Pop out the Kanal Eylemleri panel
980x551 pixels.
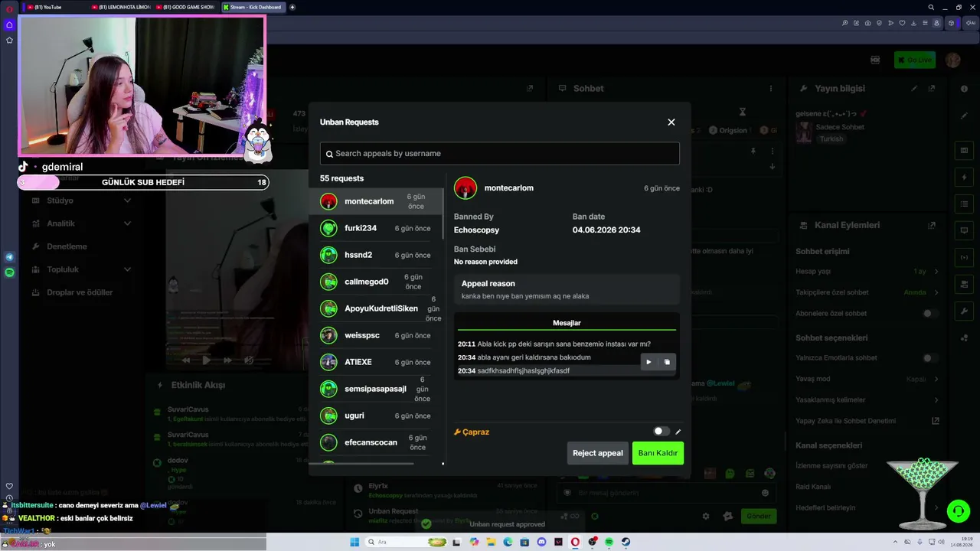point(932,226)
